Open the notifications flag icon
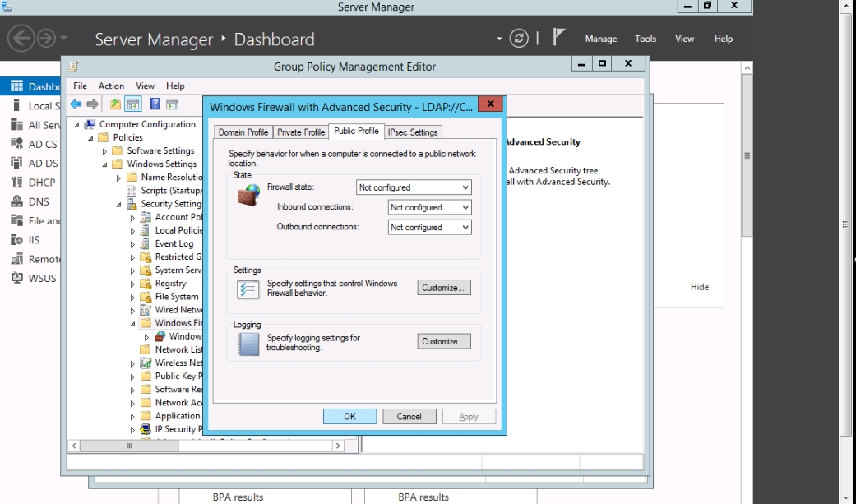The image size is (856, 504). coord(559,38)
